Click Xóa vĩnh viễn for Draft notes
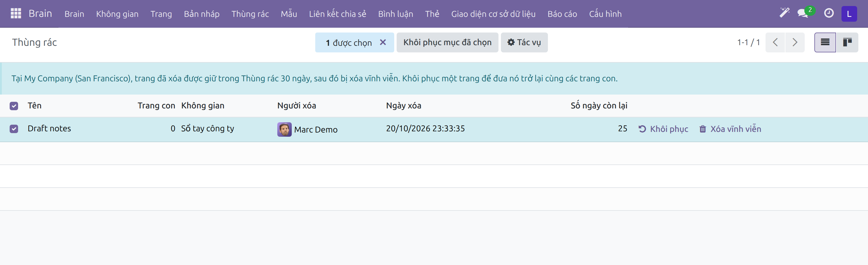The image size is (868, 265). (x=730, y=129)
